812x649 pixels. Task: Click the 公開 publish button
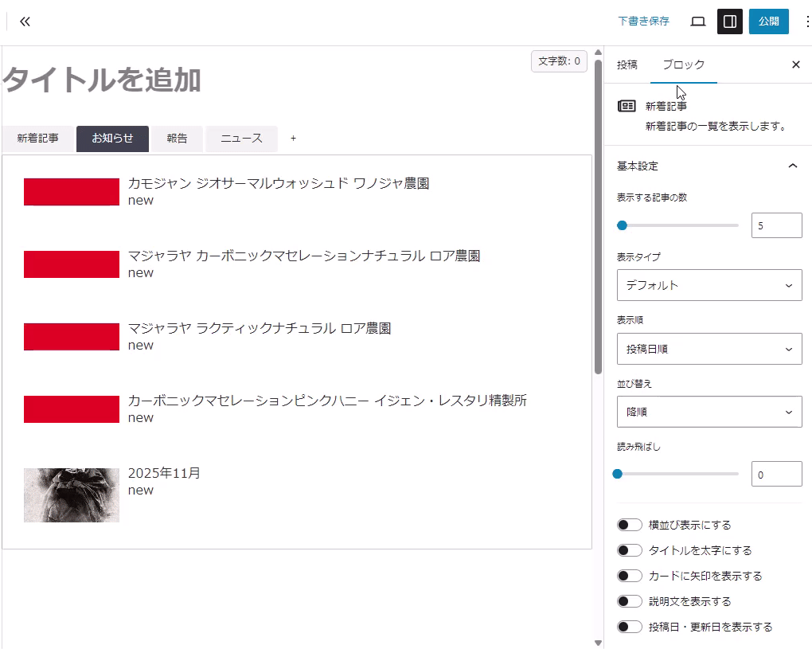[768, 22]
